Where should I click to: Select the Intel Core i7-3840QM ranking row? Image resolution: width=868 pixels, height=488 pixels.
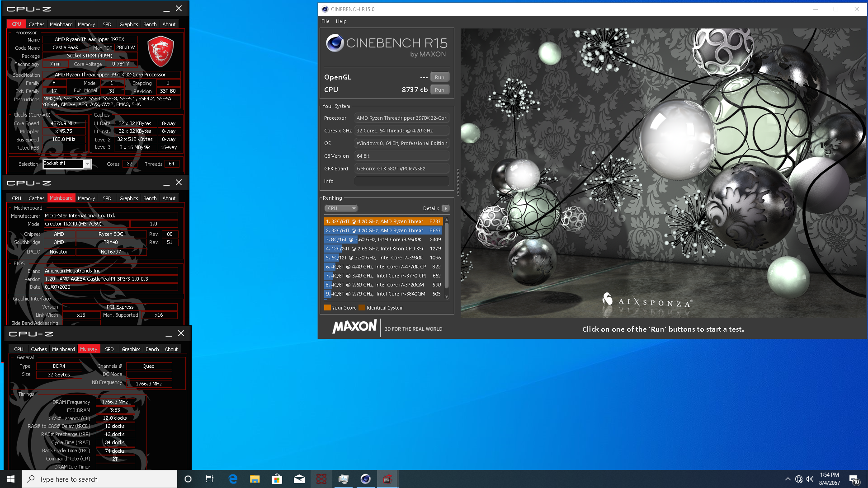point(383,294)
